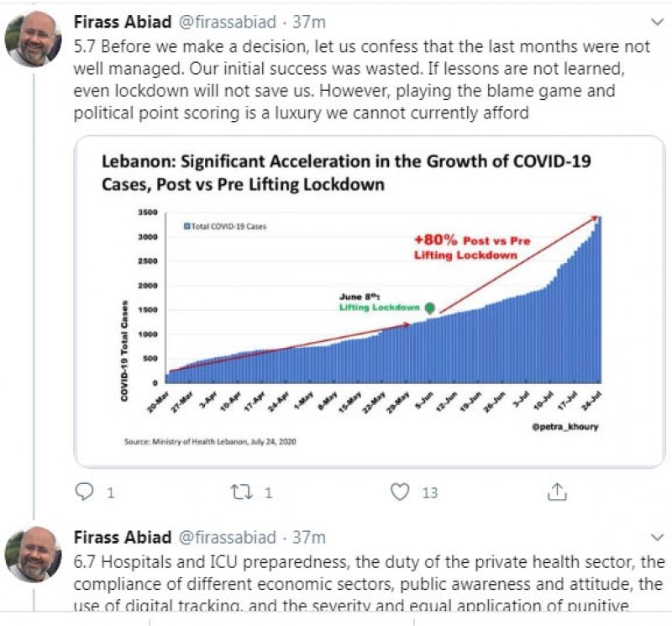The width and height of the screenshot is (672, 626).
Task: Open Firass Abiad's name on the 5.7 tweet
Action: [x=124, y=20]
